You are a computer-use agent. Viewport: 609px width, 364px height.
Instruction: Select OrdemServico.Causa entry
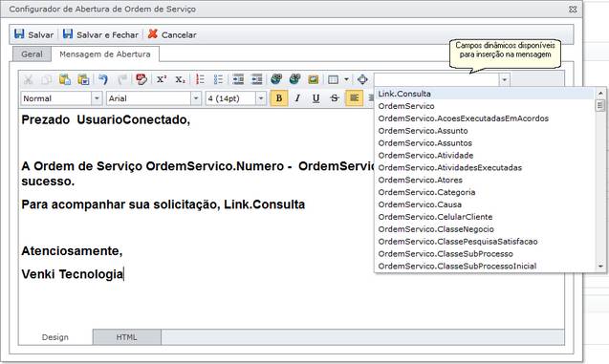tap(485, 204)
